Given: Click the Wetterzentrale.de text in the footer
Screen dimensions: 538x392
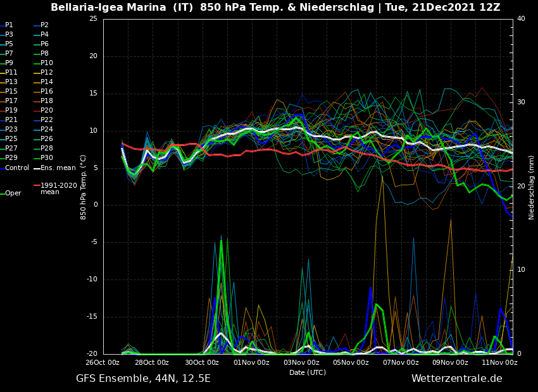Looking at the screenshot, I should coord(456,379).
